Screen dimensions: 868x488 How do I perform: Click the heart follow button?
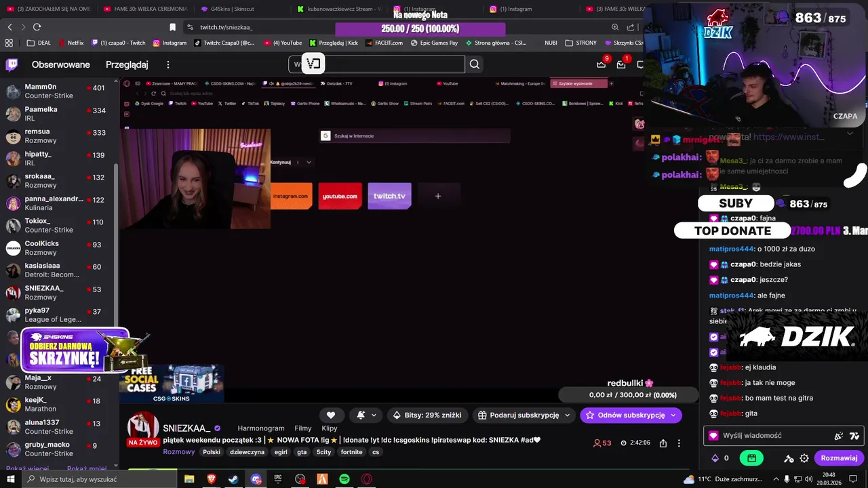(x=331, y=415)
